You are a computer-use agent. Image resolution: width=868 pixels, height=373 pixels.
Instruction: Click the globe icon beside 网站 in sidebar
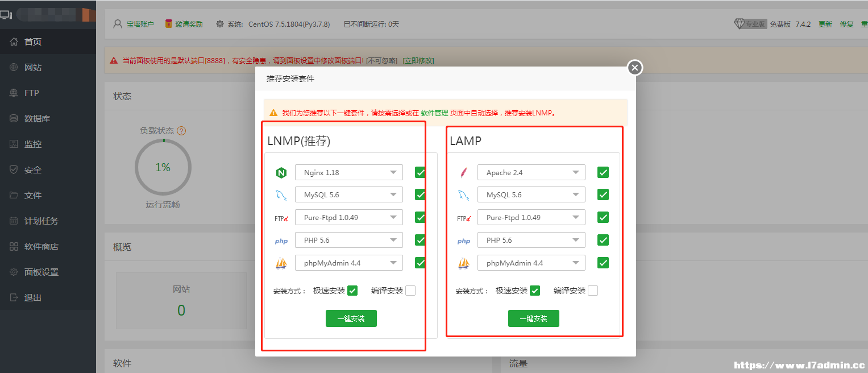tap(14, 67)
